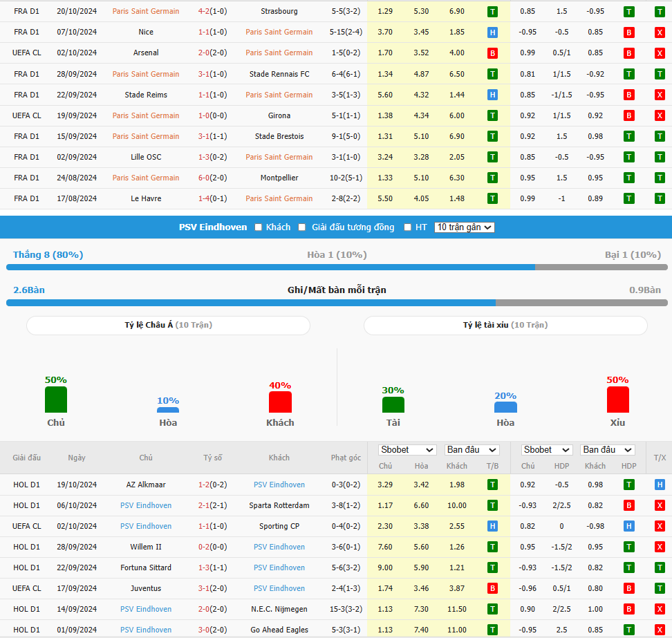Click the green T T/X icon in Juventus row
Image resolution: width=672 pixels, height=638 pixels.
(660, 589)
